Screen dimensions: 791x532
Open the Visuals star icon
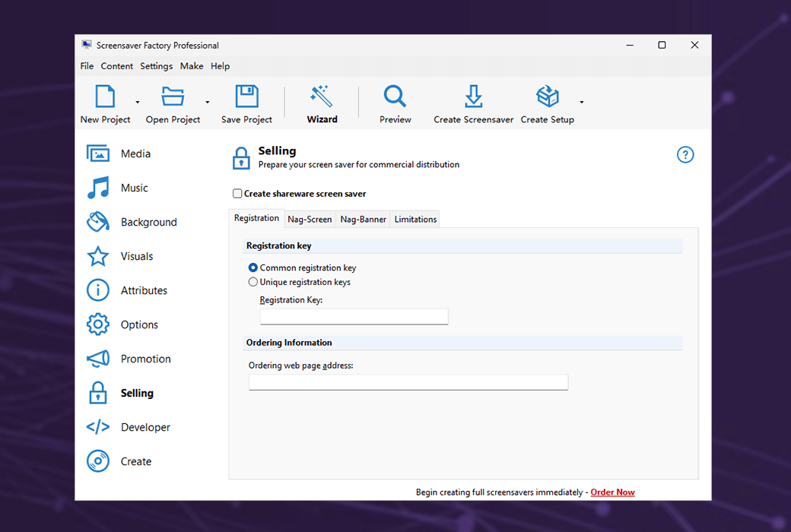[98, 256]
